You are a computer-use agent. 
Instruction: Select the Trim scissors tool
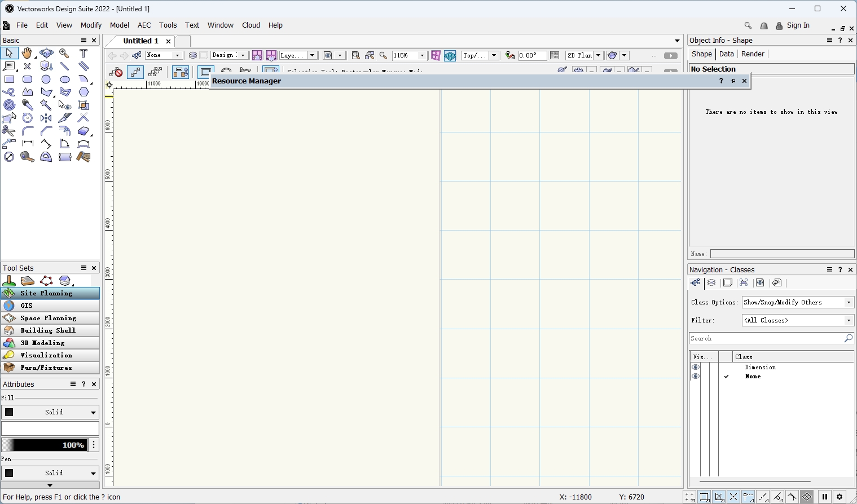click(9, 131)
